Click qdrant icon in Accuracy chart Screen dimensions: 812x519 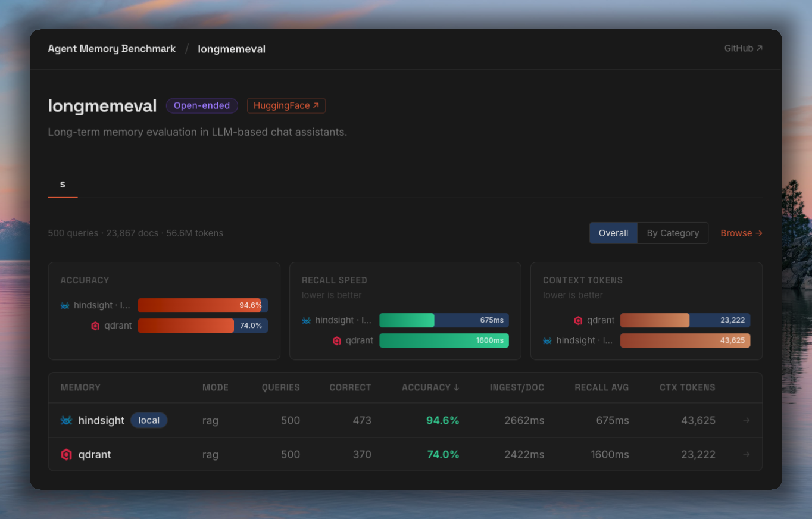coord(95,326)
